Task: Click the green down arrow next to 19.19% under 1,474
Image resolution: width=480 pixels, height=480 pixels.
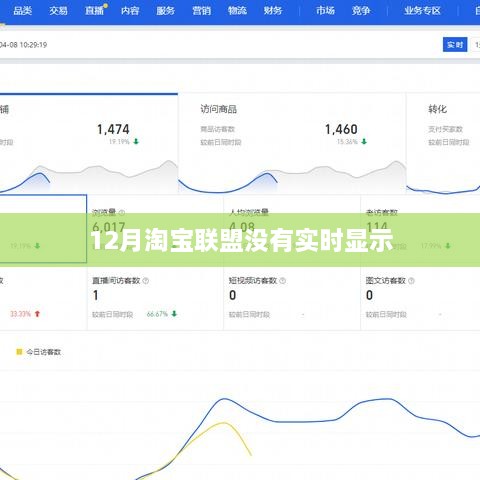Action: pyautogui.click(x=136, y=142)
